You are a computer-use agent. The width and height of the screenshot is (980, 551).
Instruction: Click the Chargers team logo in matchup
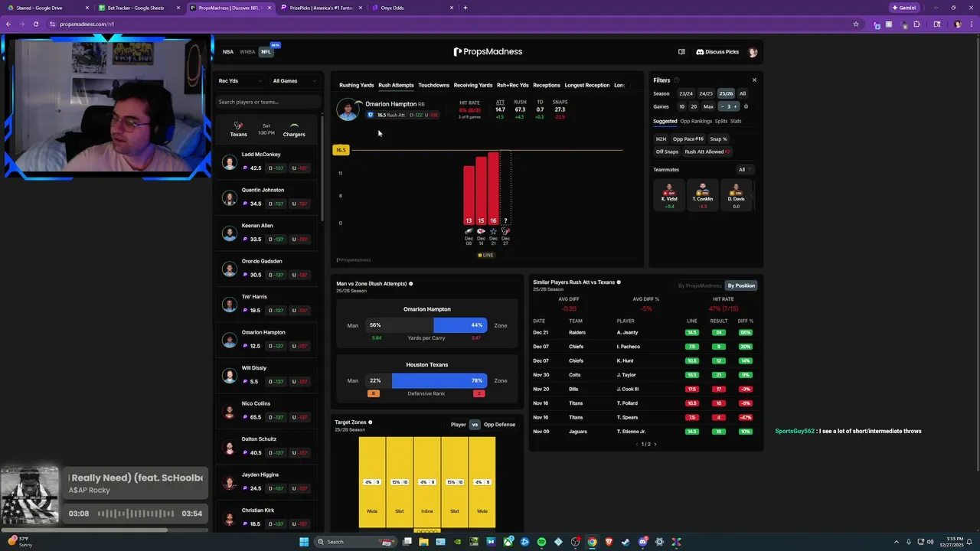[294, 126]
